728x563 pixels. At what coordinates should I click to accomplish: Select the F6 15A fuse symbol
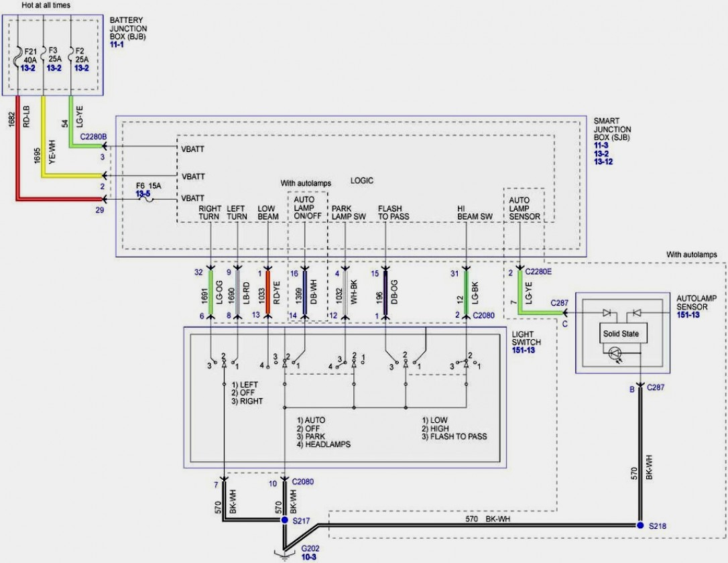[144, 199]
